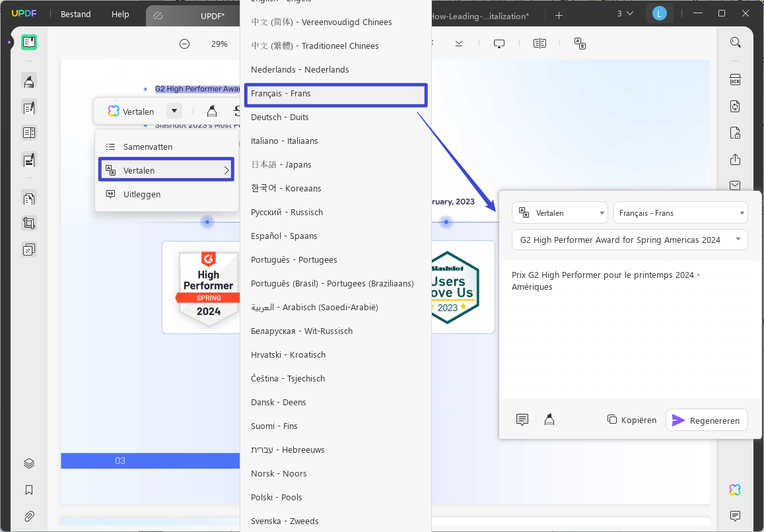
Task: Choose Japans language option
Action: click(x=335, y=164)
